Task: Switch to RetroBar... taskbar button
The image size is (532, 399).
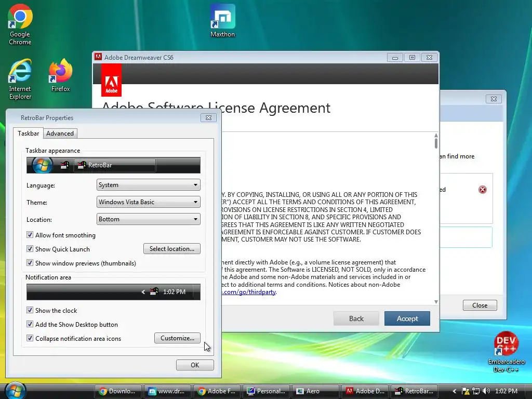Action: pyautogui.click(x=414, y=391)
